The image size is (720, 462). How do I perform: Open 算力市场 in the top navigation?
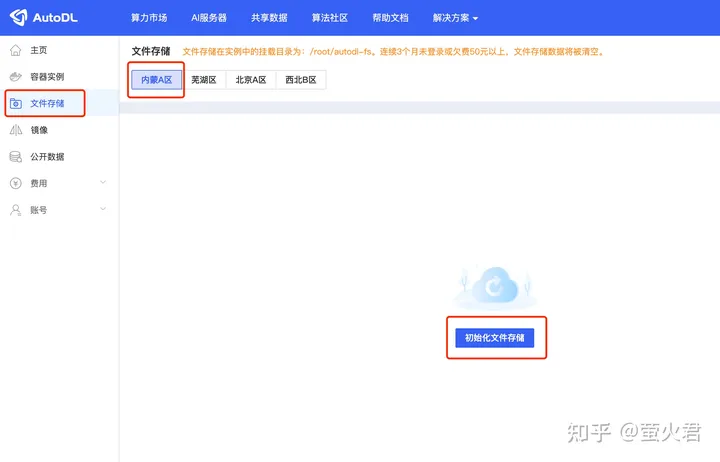[x=149, y=18]
